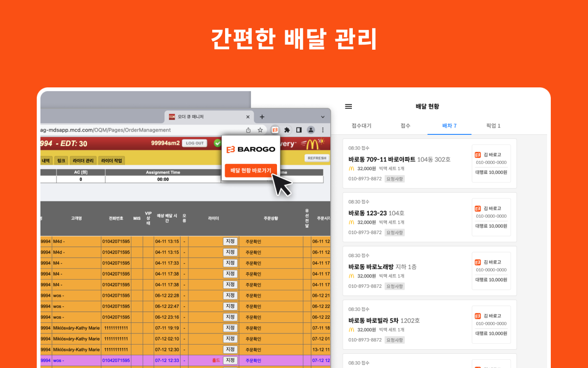The height and width of the screenshot is (368, 588).
Task: Open the Chrome profile avatar
Action: click(311, 130)
